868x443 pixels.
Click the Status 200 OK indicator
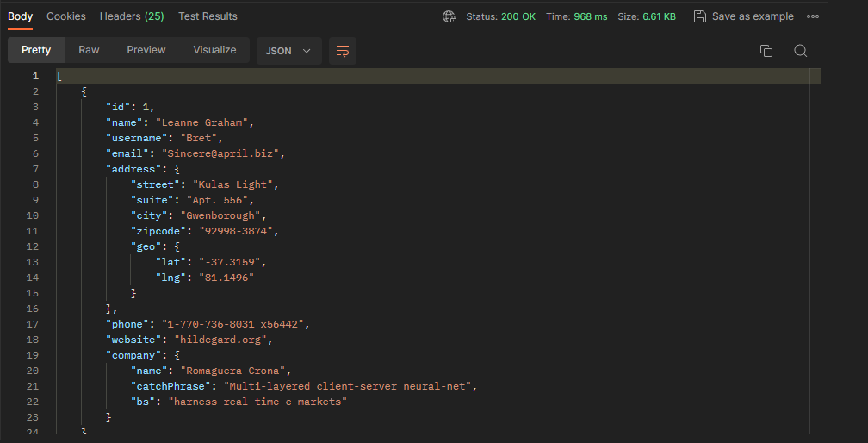(x=500, y=16)
